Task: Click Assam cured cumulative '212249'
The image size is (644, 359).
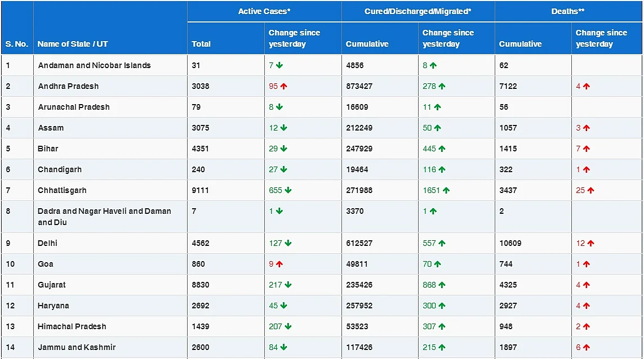Action: click(359, 128)
